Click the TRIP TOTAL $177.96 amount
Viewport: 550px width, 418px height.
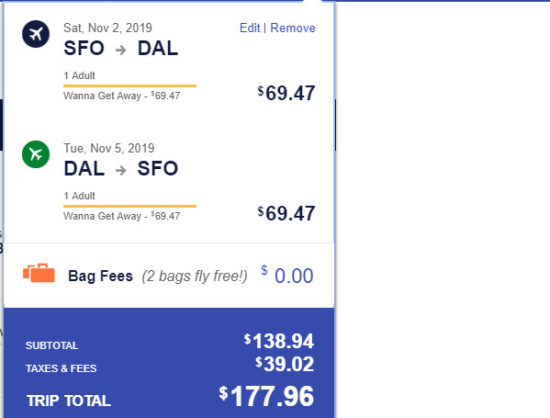point(266,396)
